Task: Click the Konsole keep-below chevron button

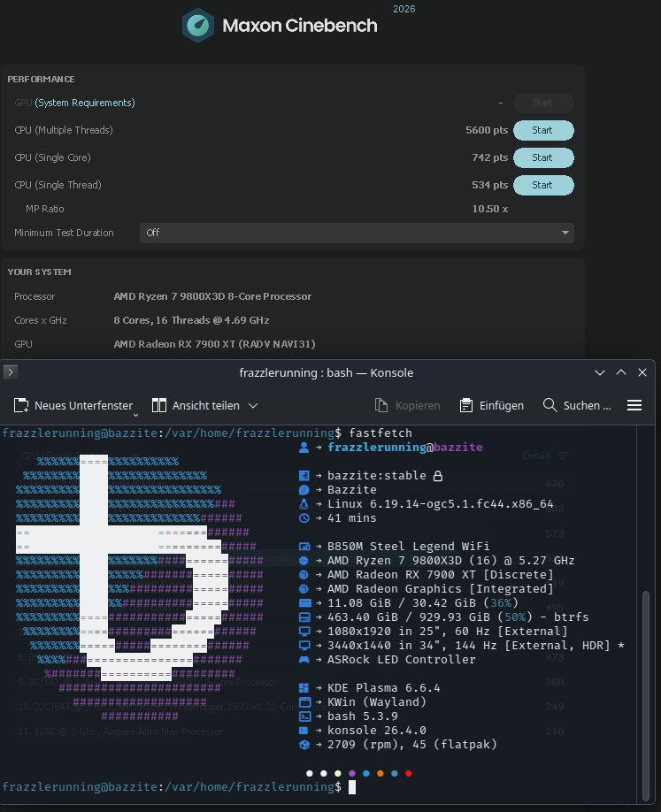Action: pos(600,373)
